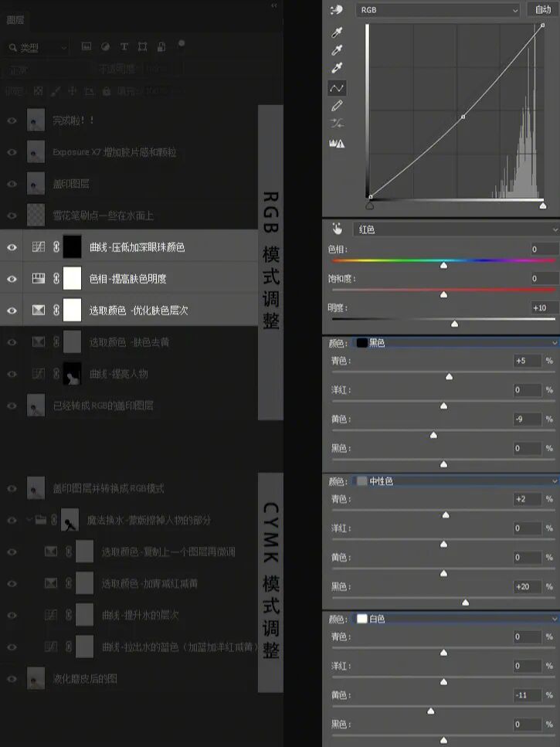Open the 颜色 中性色 selective color dropdown
This screenshot has height=747, width=560.
coord(456,481)
